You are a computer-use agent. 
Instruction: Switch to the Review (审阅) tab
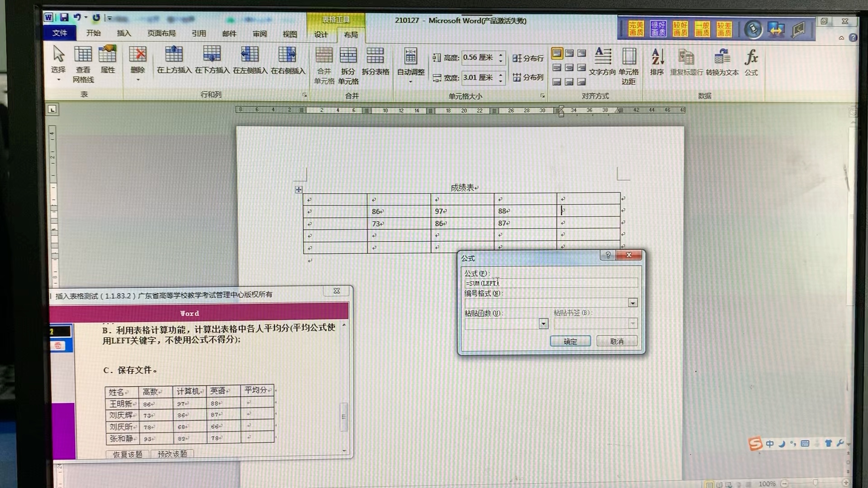pyautogui.click(x=259, y=34)
